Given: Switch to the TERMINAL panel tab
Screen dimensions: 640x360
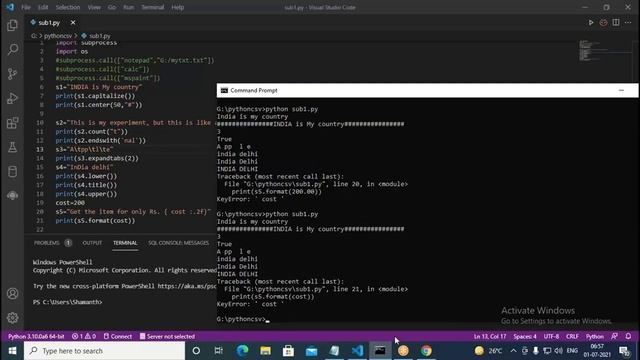Looking at the screenshot, I should click(x=125, y=243).
